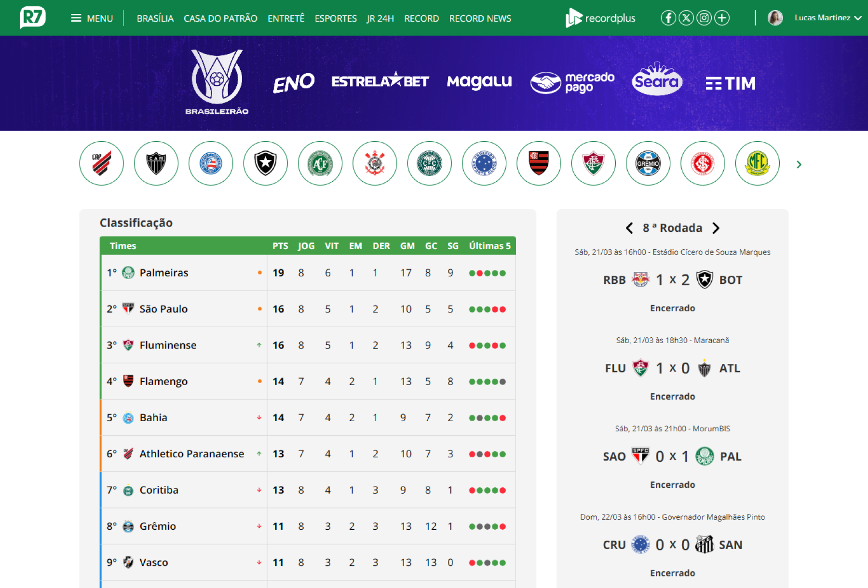The width and height of the screenshot is (868, 588).
Task: Select the Corinthians club crest icon
Action: coord(375,163)
